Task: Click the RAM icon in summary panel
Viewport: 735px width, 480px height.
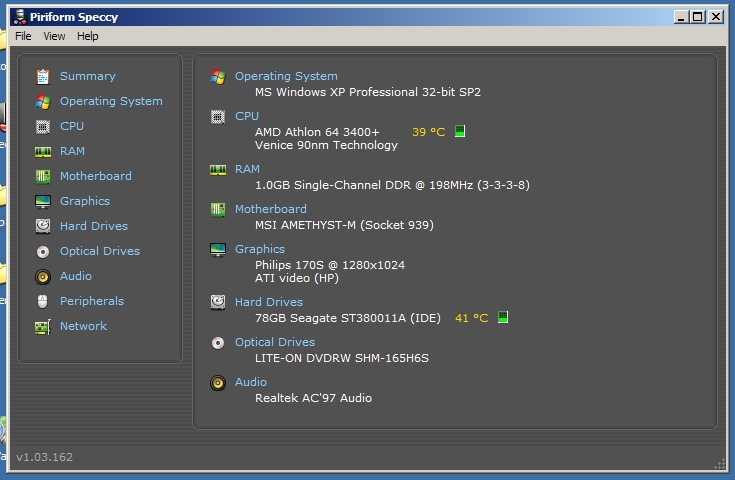Action: click(218, 170)
